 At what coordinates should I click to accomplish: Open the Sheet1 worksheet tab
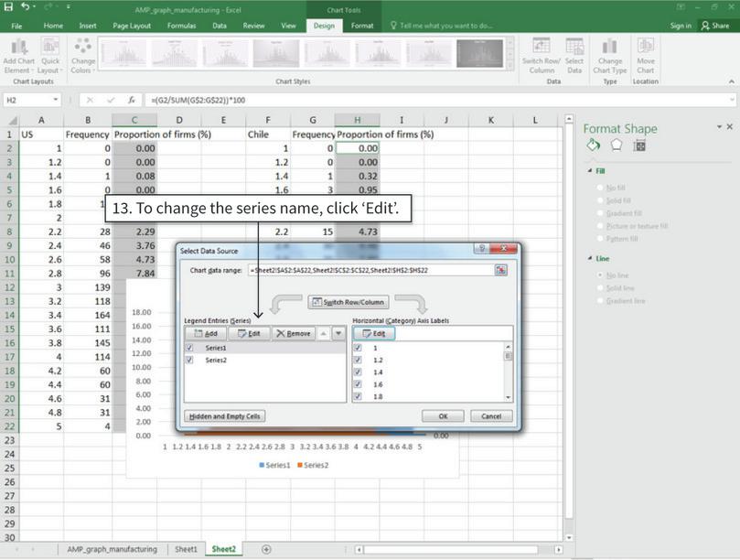point(185,550)
